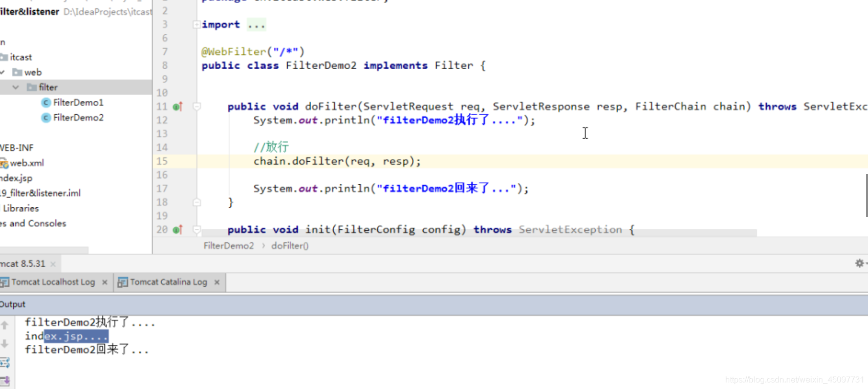Open the index.jsp file entry
Image resolution: width=868 pixels, height=389 pixels.
pyautogui.click(x=16, y=178)
